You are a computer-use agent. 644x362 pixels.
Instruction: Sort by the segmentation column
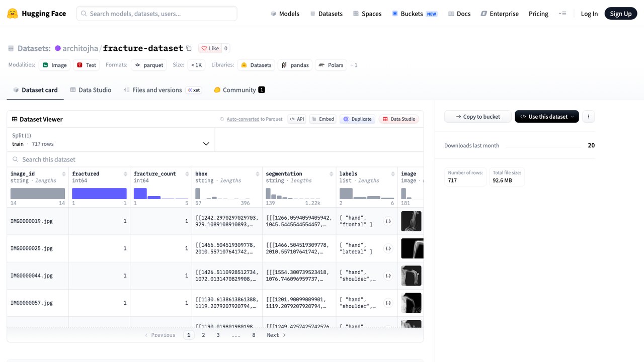tap(331, 174)
